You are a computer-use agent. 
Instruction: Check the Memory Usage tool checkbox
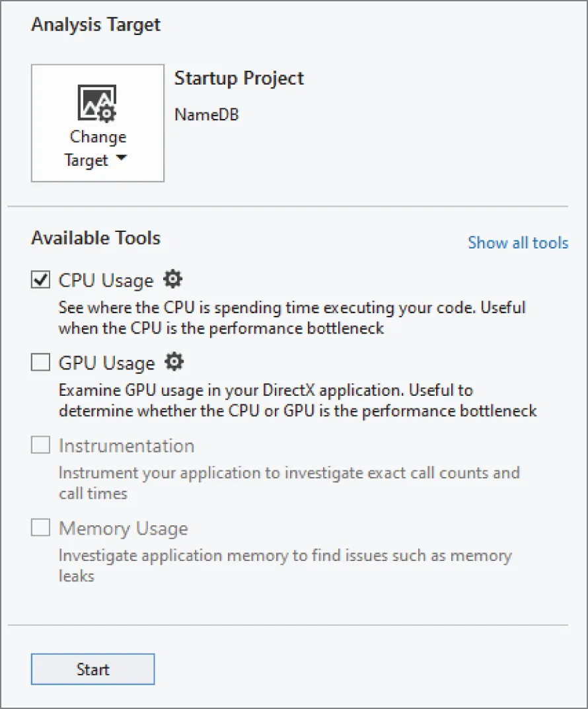(x=40, y=527)
